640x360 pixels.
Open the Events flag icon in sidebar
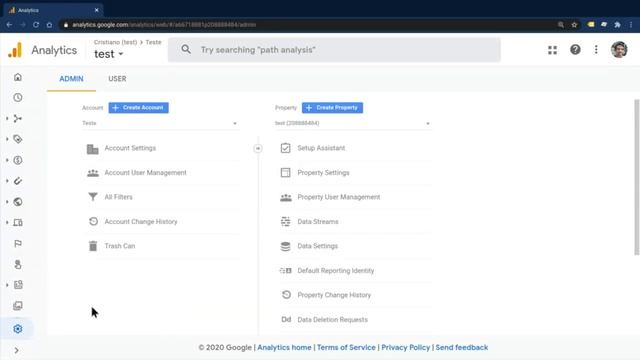click(18, 244)
